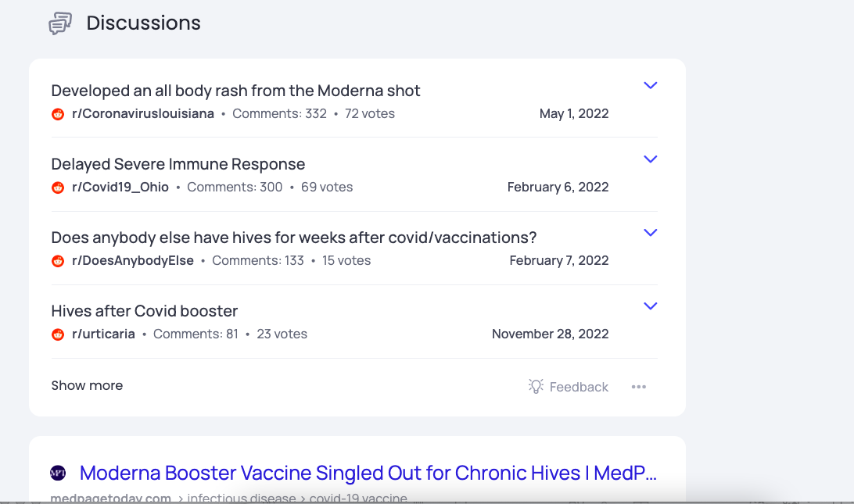This screenshot has width=854, height=504.
Task: Open the three-dots more options menu
Action: [639, 387]
